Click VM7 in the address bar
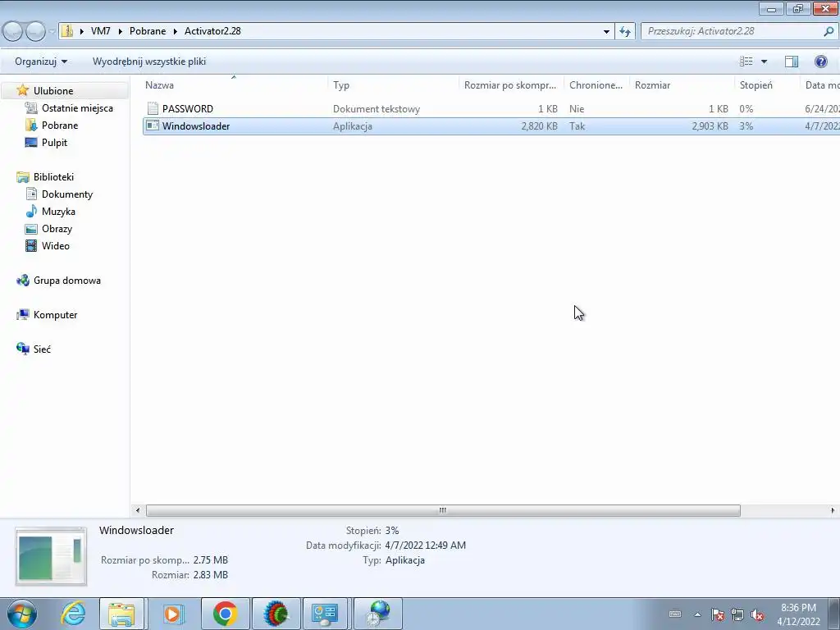The width and height of the screenshot is (840, 630). coord(101,31)
